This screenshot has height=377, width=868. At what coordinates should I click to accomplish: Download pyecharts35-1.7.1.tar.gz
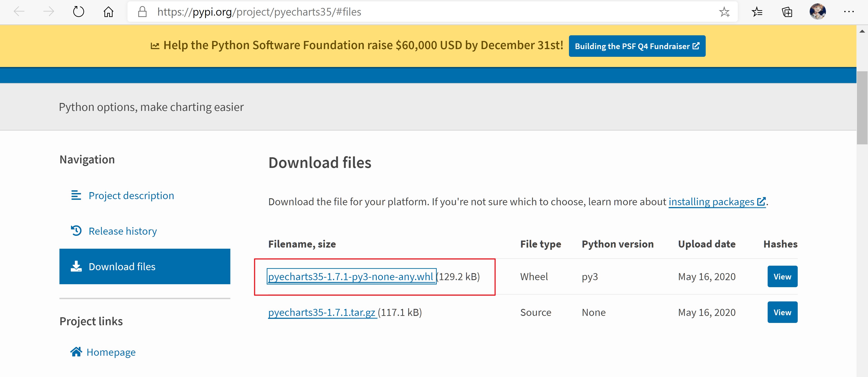coord(322,312)
